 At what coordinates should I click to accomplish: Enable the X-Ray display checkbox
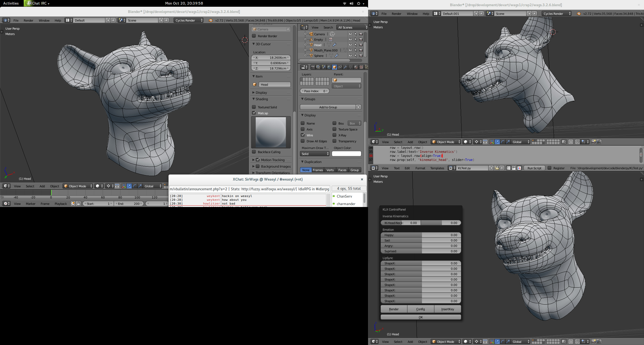click(334, 135)
